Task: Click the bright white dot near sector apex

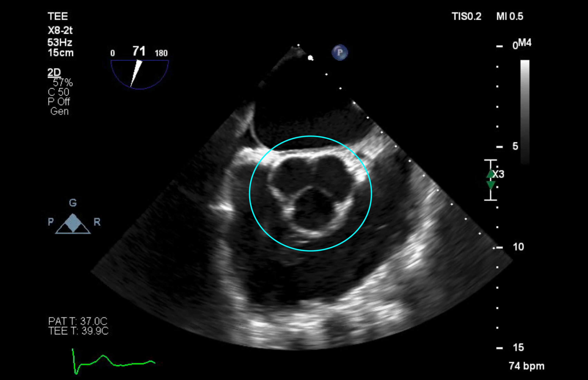Action: click(x=310, y=58)
